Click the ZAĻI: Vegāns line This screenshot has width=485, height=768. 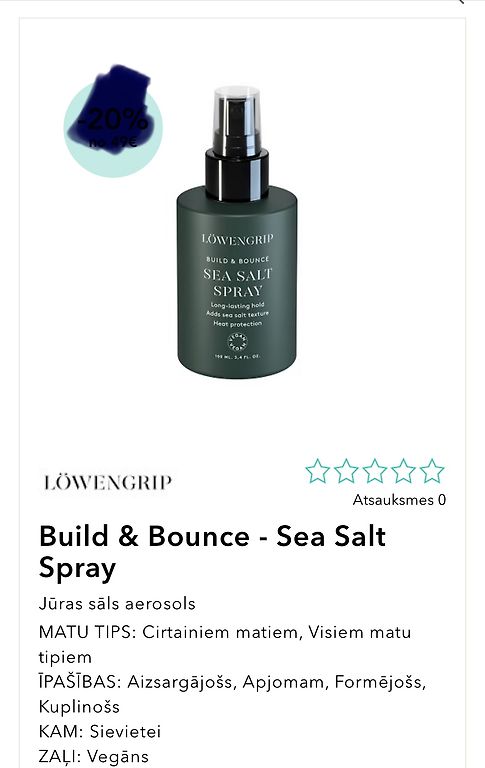click(94, 756)
